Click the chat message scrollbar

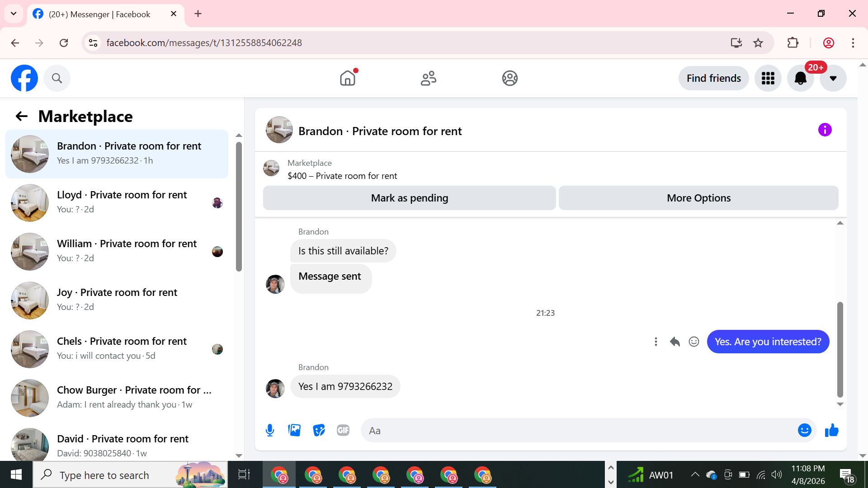point(840,349)
